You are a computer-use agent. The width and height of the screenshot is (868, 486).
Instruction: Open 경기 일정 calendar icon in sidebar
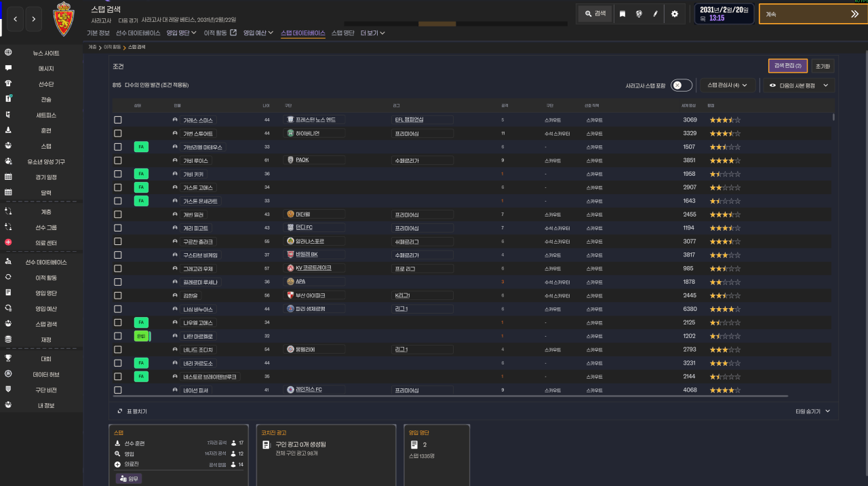(8, 176)
